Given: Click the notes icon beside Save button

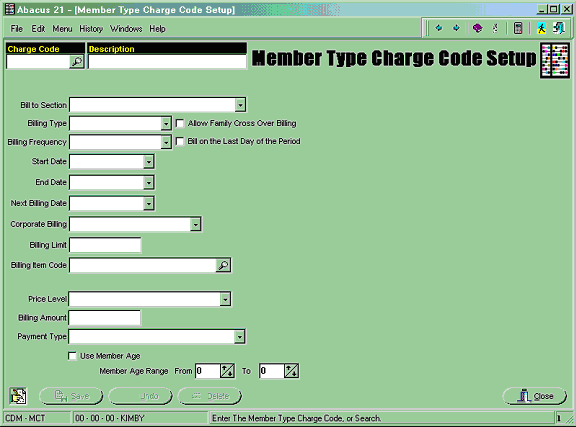Looking at the screenshot, I should [x=18, y=396].
